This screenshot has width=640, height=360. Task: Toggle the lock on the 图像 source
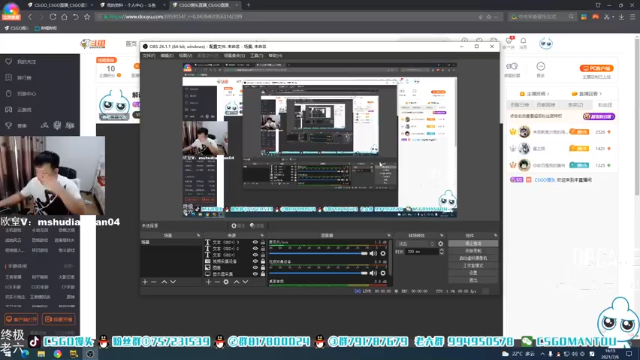click(x=263, y=268)
